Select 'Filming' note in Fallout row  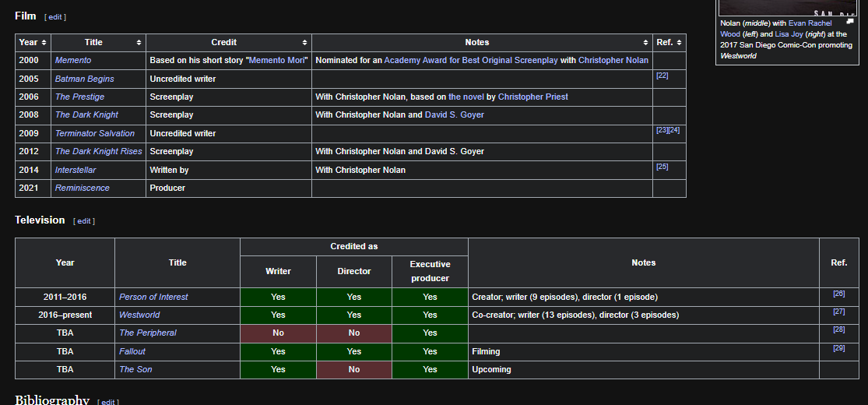(486, 351)
